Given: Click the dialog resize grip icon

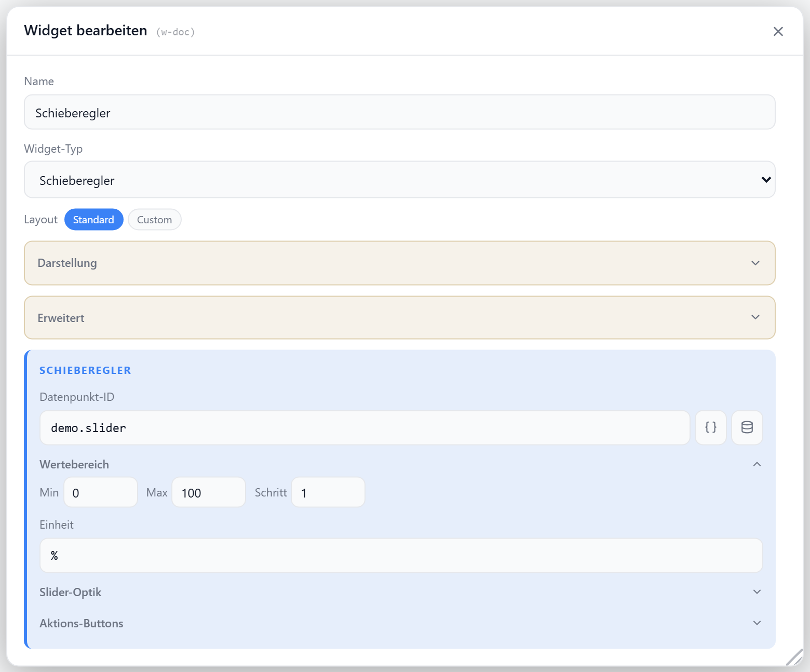Looking at the screenshot, I should 794,657.
